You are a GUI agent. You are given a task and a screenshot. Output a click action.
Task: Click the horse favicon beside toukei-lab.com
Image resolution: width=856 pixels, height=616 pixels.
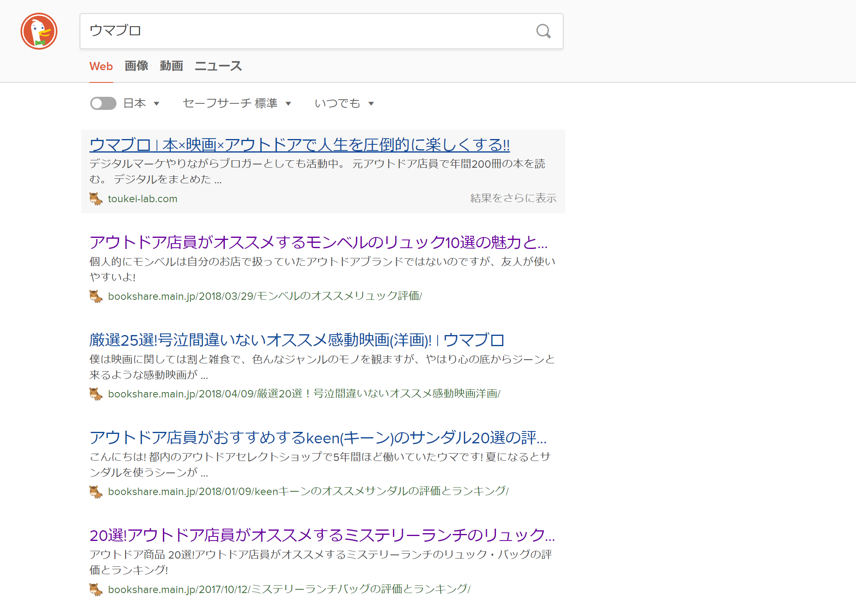coord(96,199)
